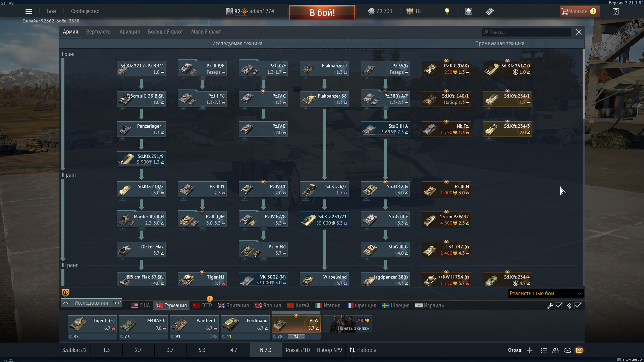The image size is (644, 362).
Task: Click the Поиск search field
Action: [x=527, y=32]
